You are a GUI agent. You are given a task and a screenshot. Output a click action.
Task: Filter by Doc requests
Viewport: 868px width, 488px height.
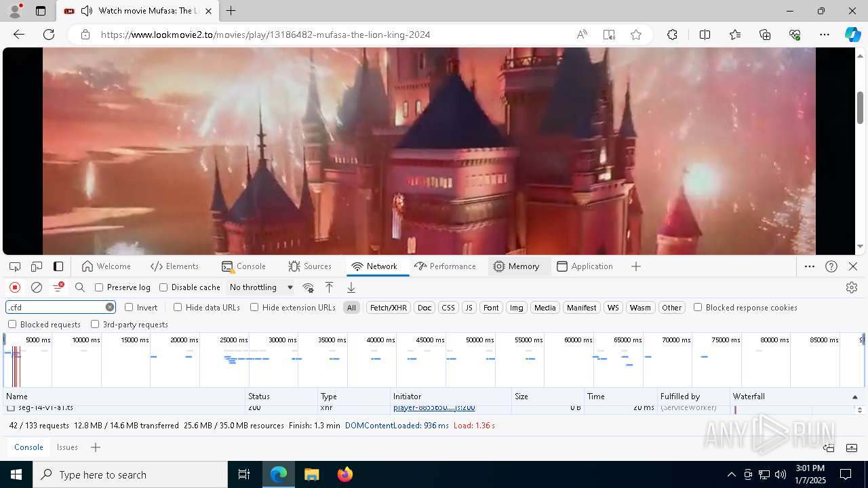[425, 308]
